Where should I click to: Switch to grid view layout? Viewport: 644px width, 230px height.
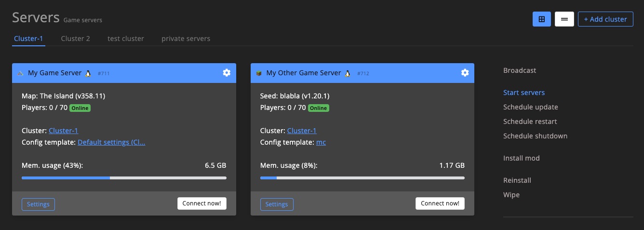click(542, 19)
